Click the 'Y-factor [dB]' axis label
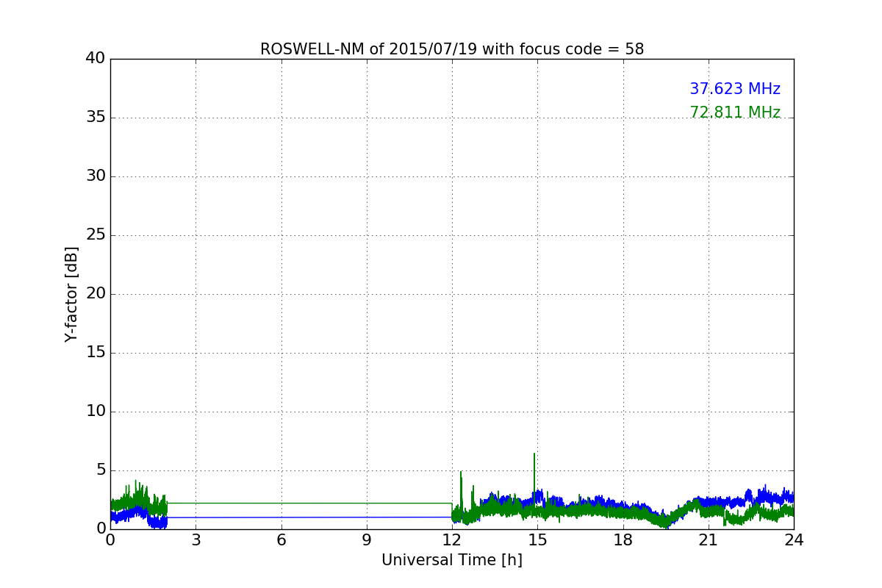The width and height of the screenshot is (882, 588). coord(71,294)
